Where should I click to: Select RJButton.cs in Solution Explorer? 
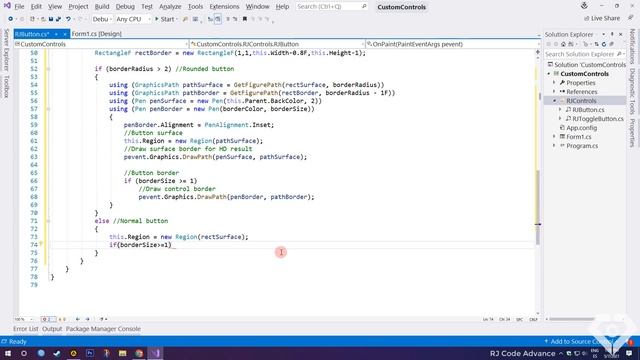[x=588, y=110]
